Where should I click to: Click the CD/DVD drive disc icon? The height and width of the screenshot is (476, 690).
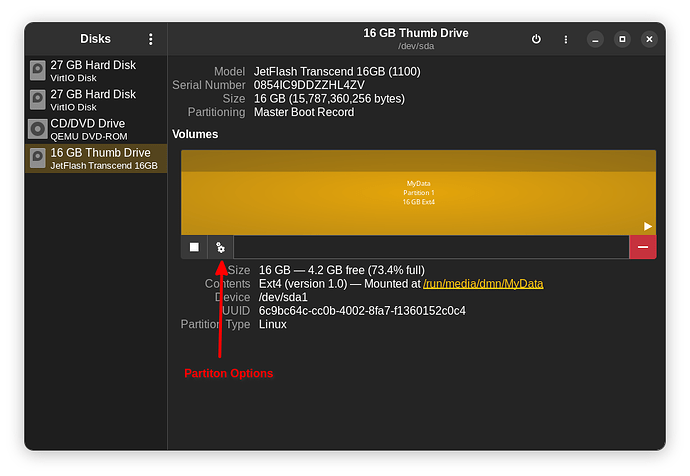[38, 129]
